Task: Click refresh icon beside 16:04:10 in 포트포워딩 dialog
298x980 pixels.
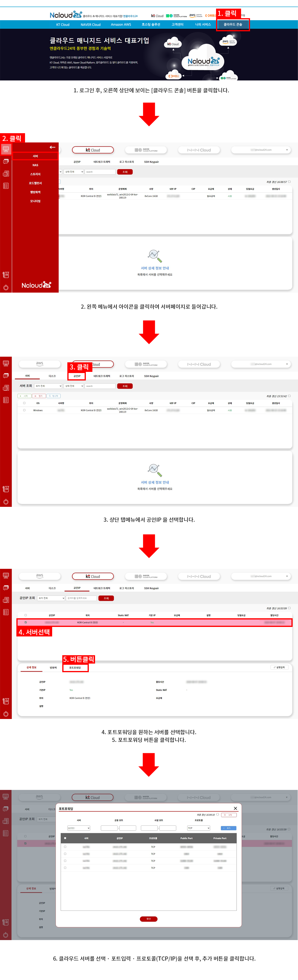Action: [x=217, y=815]
